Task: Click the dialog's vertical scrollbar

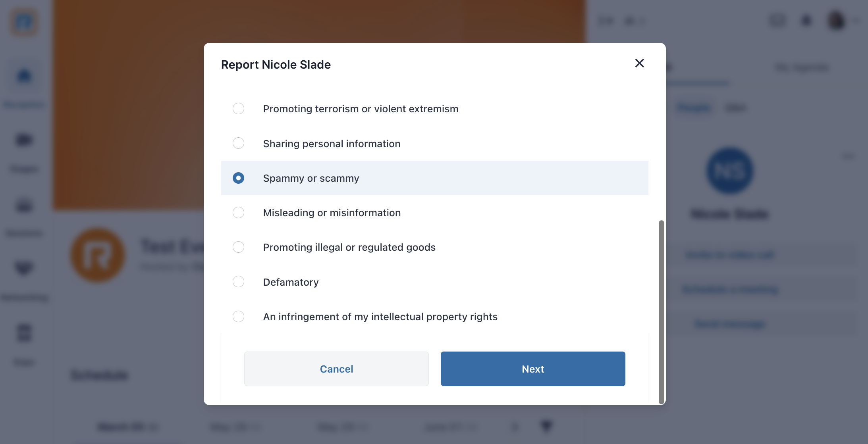Action: coord(661,312)
